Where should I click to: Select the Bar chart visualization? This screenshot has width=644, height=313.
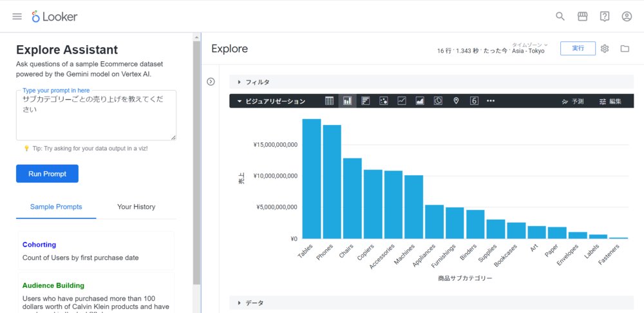(x=366, y=101)
